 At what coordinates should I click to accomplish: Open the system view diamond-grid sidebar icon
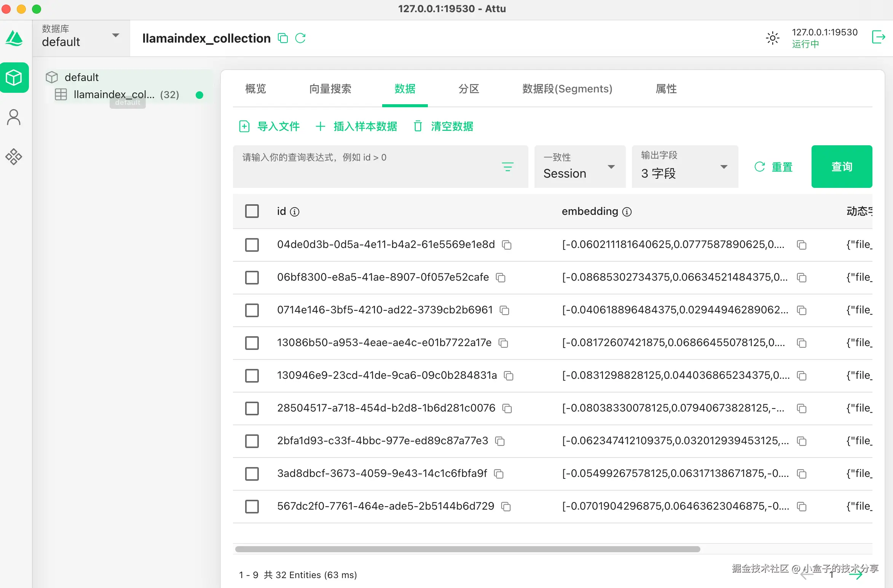pos(14,156)
